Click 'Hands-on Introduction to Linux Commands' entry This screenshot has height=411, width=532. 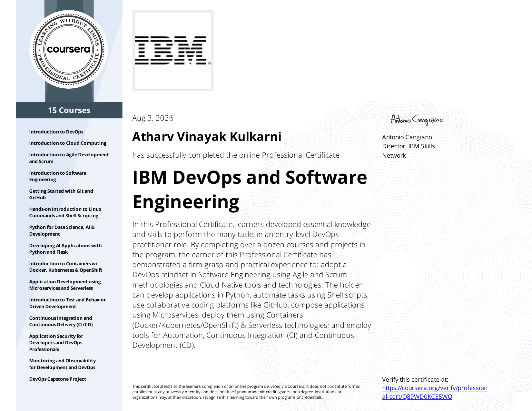click(65, 212)
